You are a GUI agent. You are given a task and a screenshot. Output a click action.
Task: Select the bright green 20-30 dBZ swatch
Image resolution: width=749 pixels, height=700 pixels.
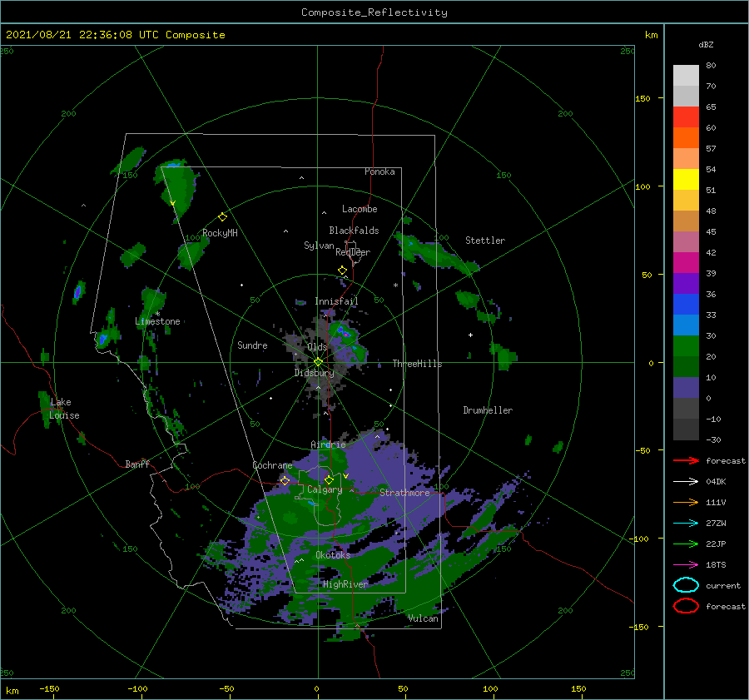pyautogui.click(x=686, y=346)
